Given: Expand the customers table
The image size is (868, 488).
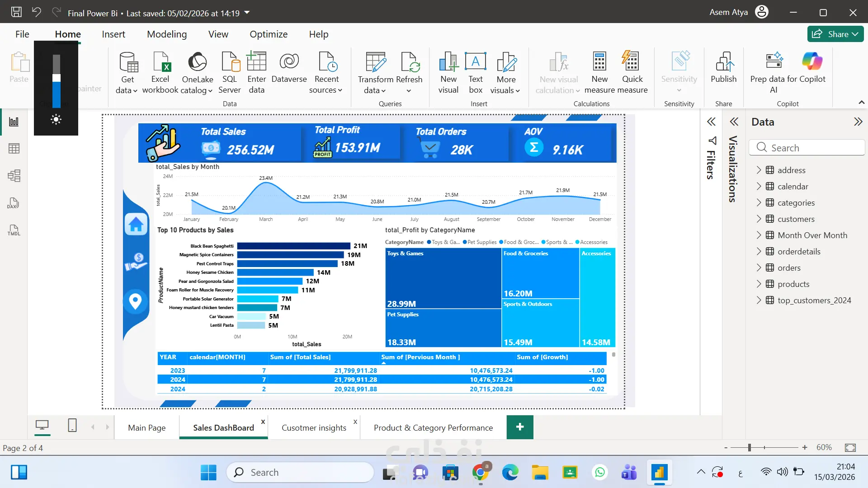Looking at the screenshot, I should point(759,219).
